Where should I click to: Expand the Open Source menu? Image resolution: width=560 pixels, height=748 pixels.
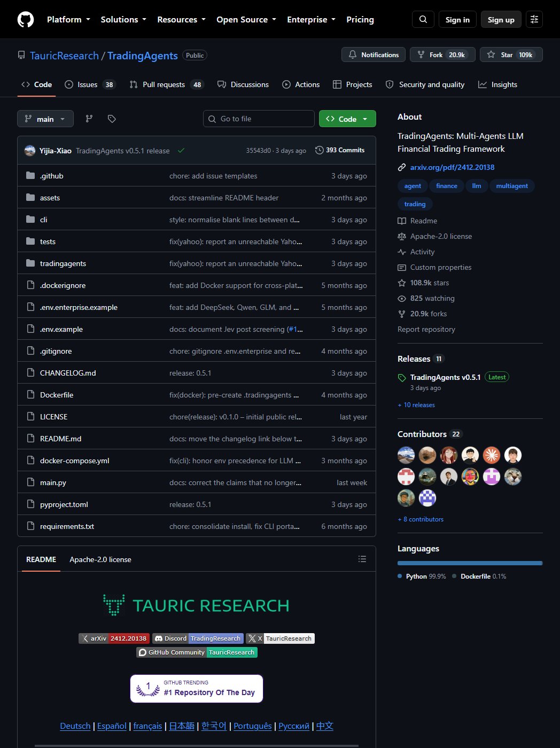(246, 19)
